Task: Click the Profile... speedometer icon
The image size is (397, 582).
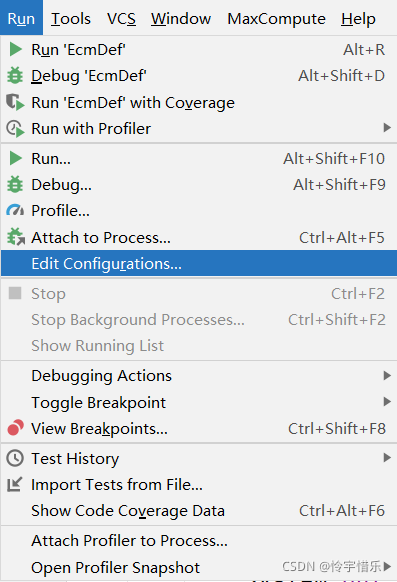Action: click(15, 210)
